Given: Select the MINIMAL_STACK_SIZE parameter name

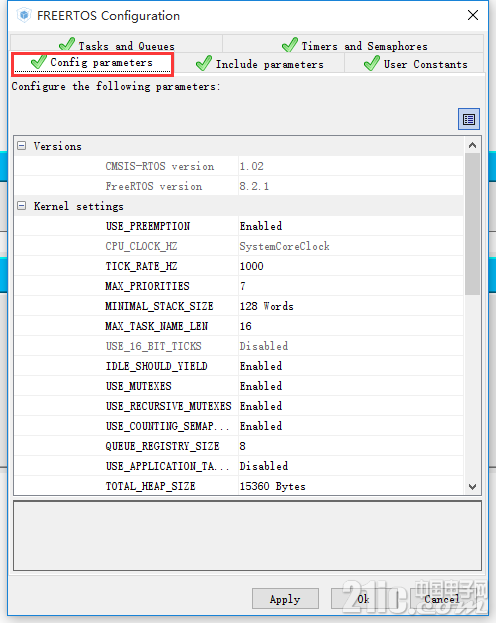Looking at the screenshot, I should coord(159,306).
